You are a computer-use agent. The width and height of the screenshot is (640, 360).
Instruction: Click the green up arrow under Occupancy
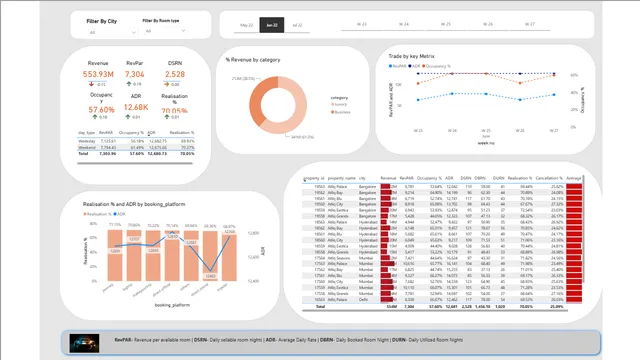tap(95, 117)
